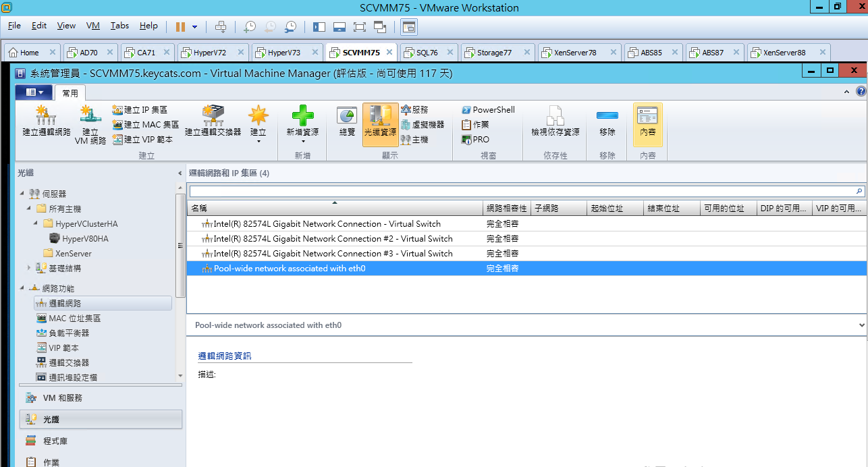868x467 pixels.
Task: Collapse the 所有主機 tree node
Action: click(x=29, y=209)
